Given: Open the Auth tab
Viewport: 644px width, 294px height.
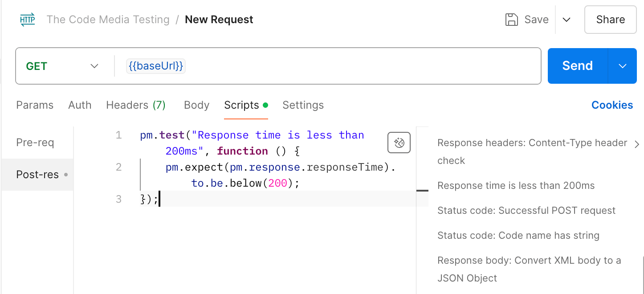Looking at the screenshot, I should pos(80,105).
